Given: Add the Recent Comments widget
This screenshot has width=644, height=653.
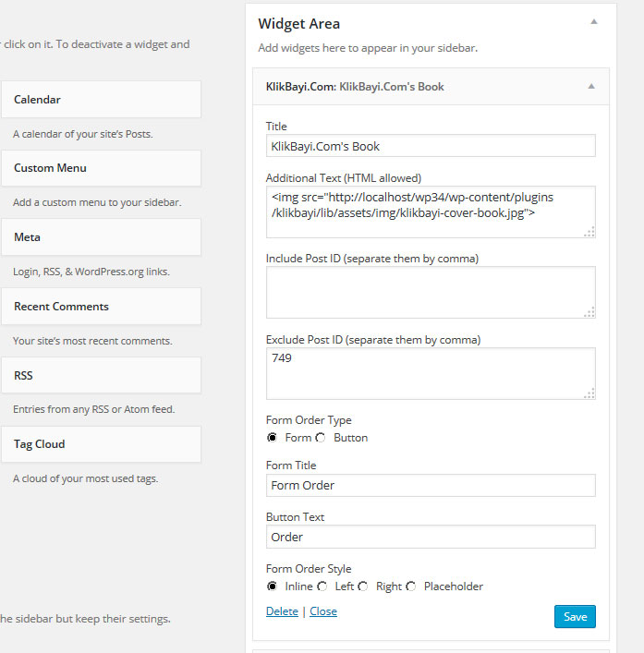Looking at the screenshot, I should (102, 307).
